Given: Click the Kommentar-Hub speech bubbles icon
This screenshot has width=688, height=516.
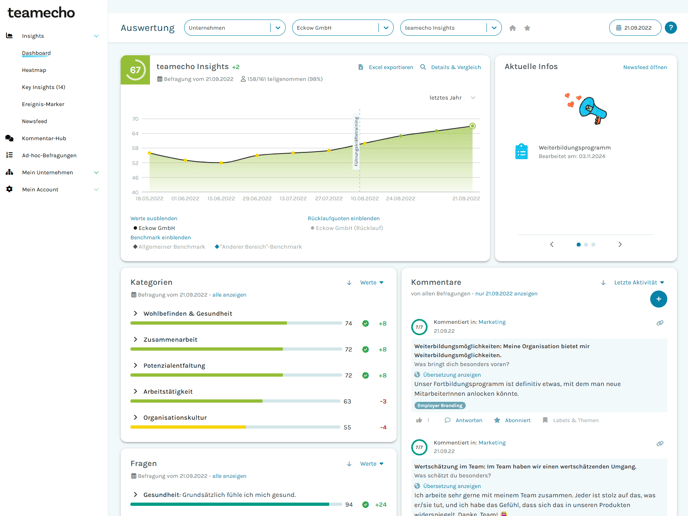Looking at the screenshot, I should 9,138.
